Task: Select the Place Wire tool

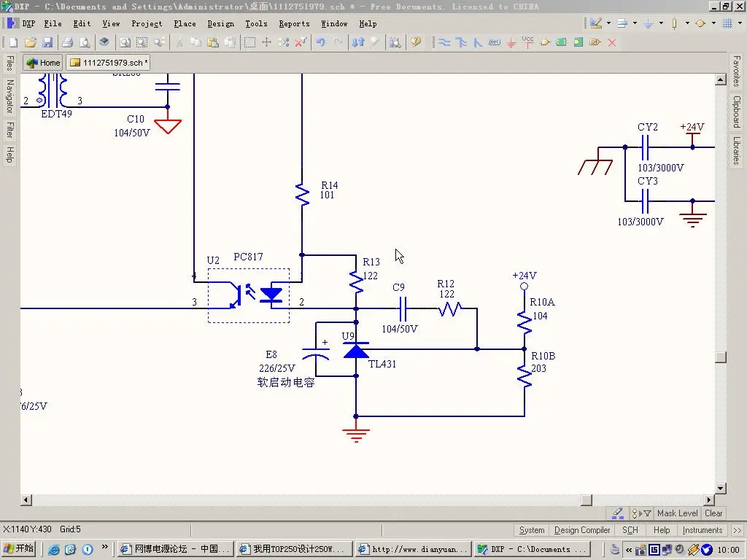Action: click(x=444, y=42)
